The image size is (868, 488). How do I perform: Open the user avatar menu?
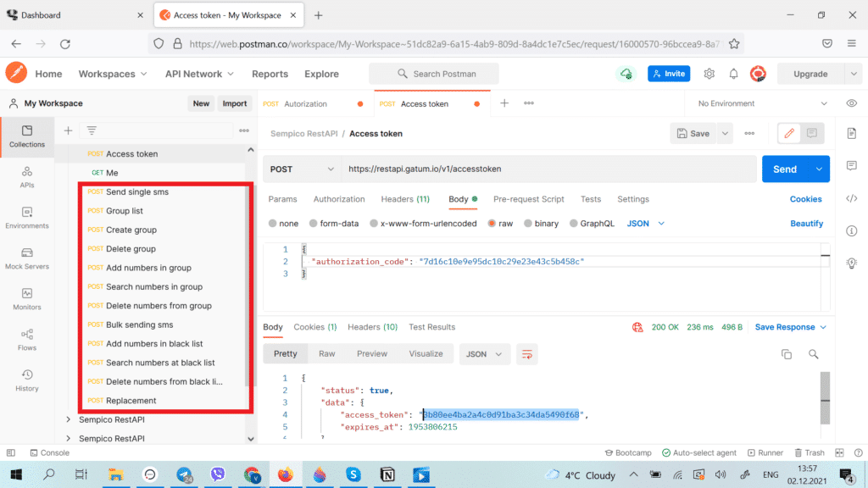tap(758, 74)
